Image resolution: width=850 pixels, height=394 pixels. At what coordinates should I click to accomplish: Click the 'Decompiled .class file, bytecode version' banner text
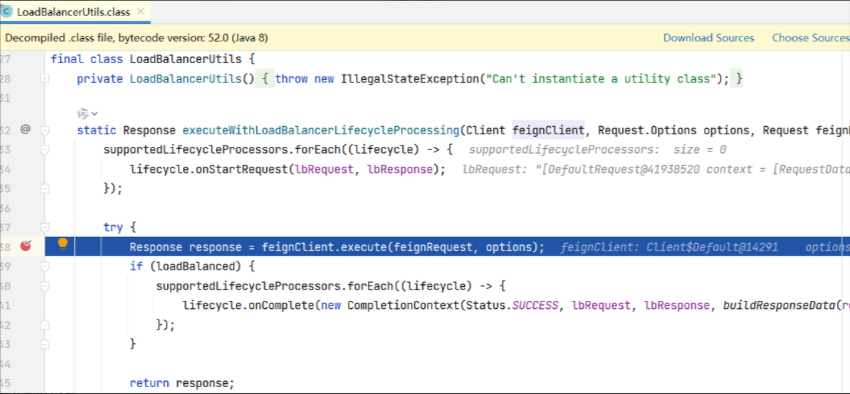(x=136, y=38)
